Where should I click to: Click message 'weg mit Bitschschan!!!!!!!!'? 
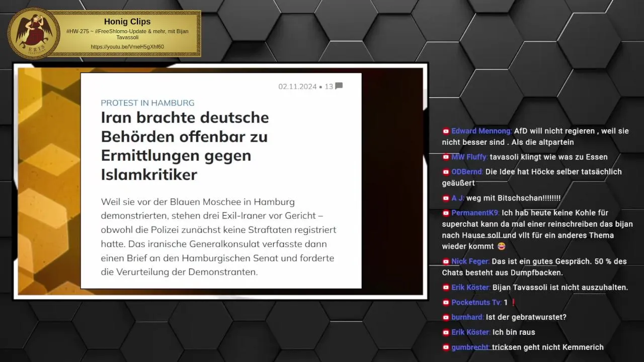(x=513, y=198)
